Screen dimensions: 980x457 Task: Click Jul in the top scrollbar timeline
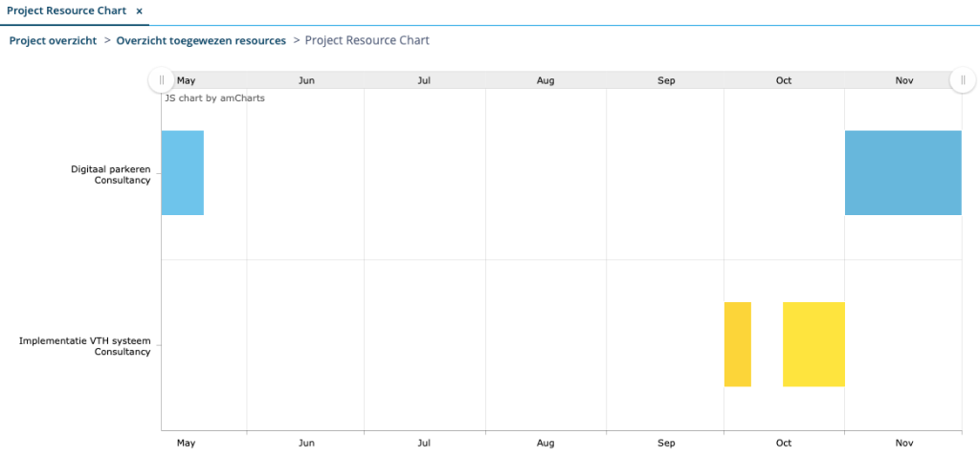(424, 80)
